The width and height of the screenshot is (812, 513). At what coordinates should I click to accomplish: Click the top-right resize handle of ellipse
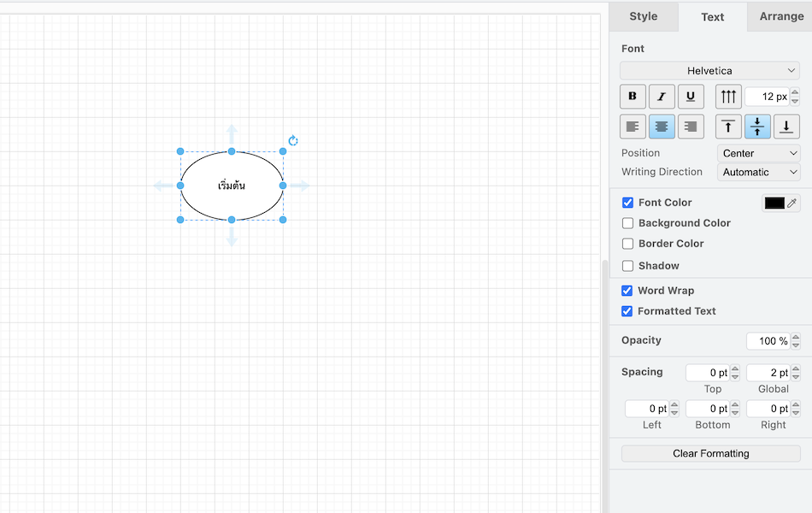tap(283, 151)
